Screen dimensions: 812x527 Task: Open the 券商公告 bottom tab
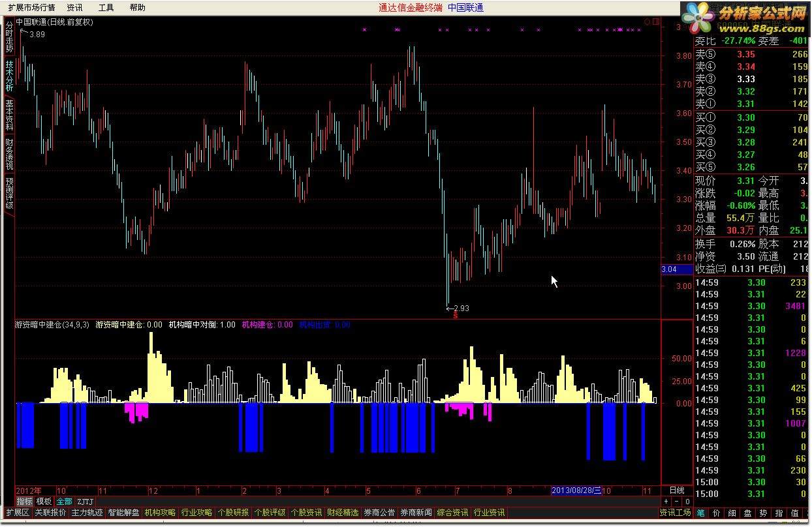[x=379, y=513]
